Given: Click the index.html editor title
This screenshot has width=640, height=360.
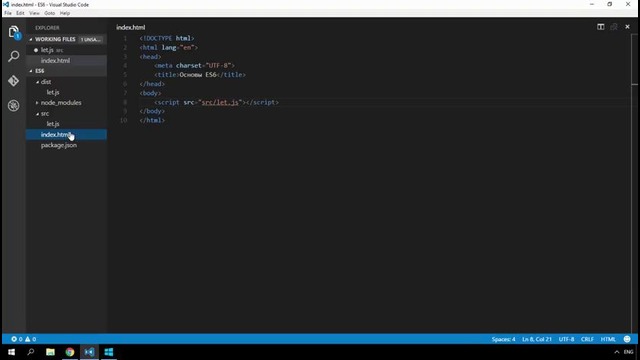Looking at the screenshot, I should coord(131,27).
